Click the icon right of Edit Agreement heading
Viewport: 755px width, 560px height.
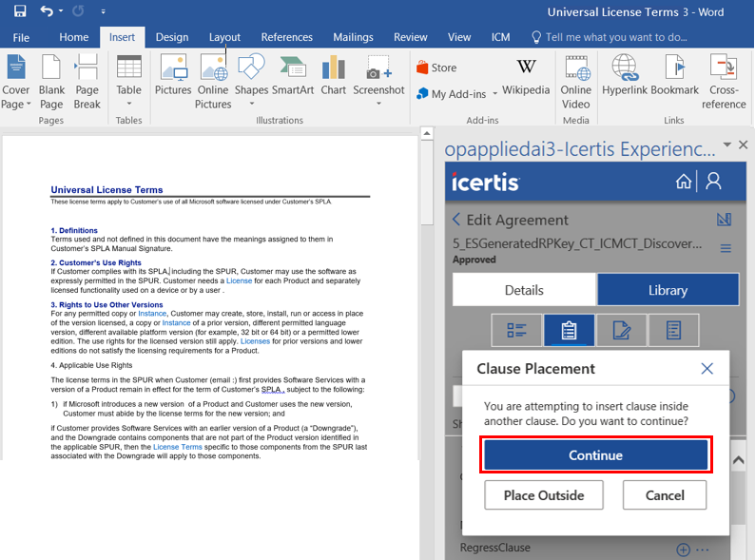pyautogui.click(x=724, y=220)
